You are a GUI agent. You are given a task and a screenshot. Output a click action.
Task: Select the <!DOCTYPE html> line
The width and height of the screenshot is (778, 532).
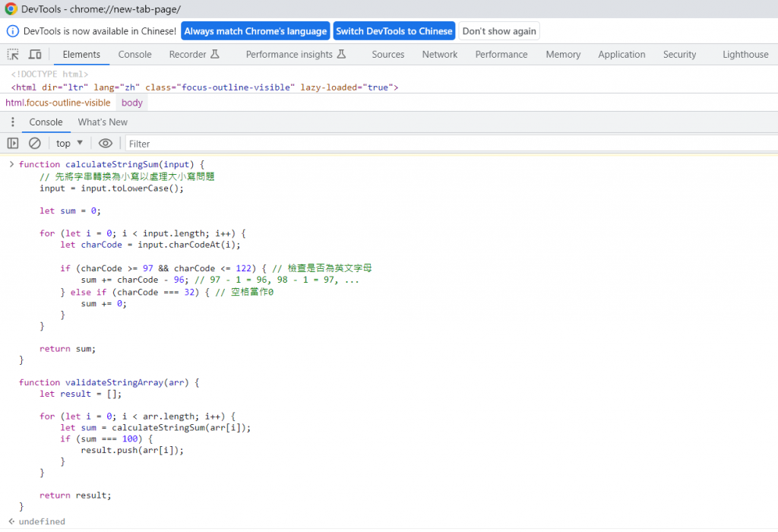tap(49, 74)
